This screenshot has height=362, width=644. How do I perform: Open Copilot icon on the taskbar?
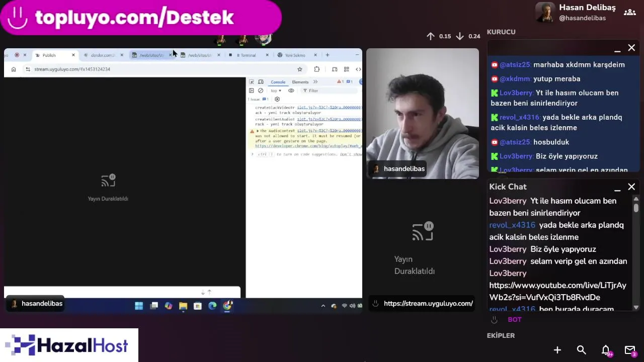(x=169, y=306)
